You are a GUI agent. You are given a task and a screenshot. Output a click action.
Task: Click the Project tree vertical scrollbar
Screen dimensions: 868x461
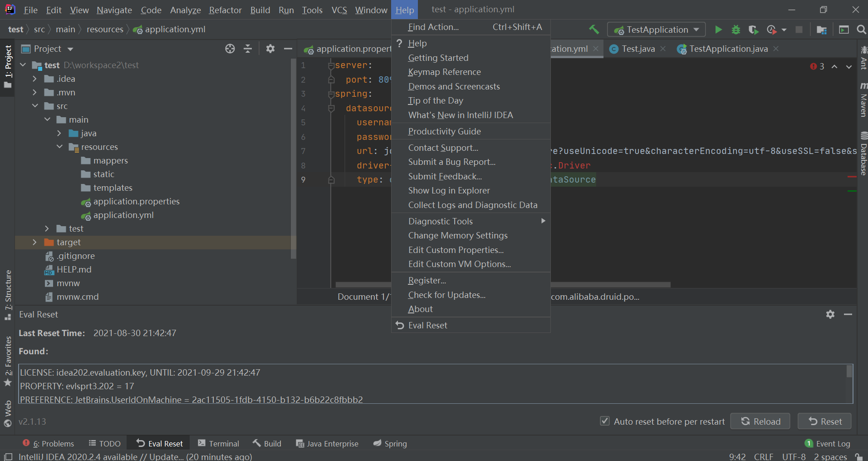293,159
